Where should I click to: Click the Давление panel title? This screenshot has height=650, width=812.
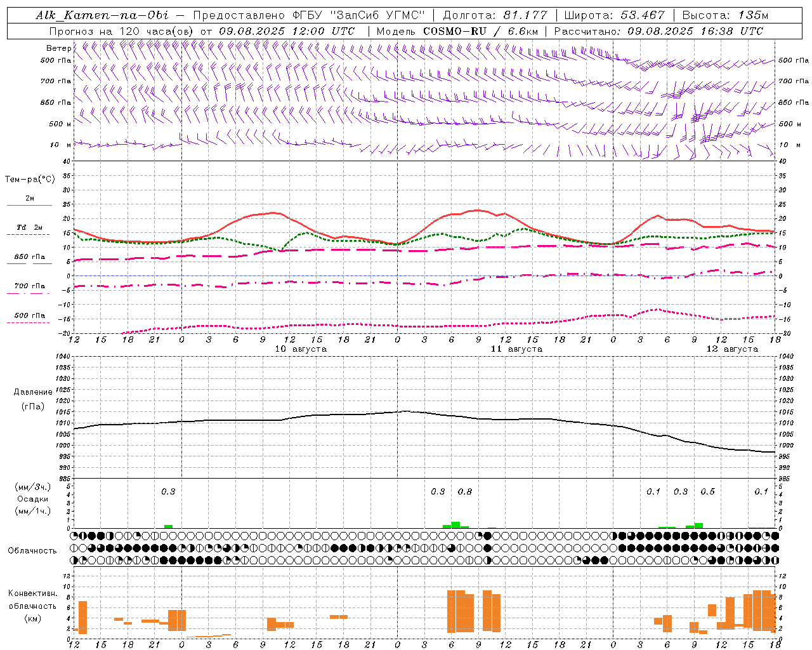(33, 392)
